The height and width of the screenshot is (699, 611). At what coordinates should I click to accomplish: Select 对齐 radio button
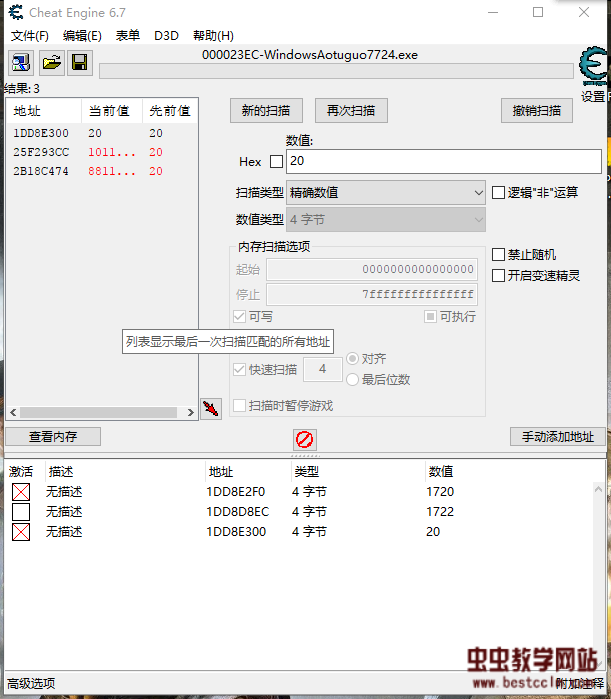click(353, 358)
